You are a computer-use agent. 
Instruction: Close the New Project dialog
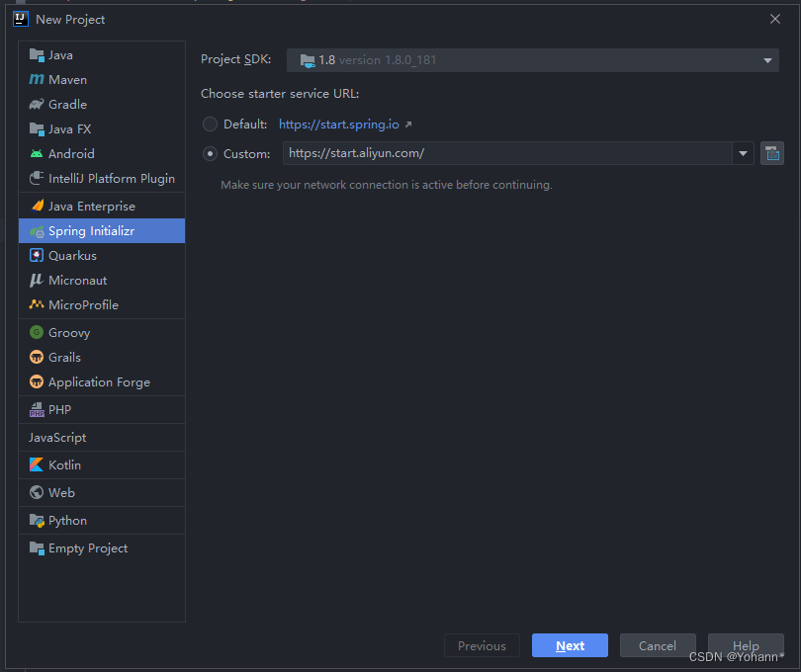(775, 19)
